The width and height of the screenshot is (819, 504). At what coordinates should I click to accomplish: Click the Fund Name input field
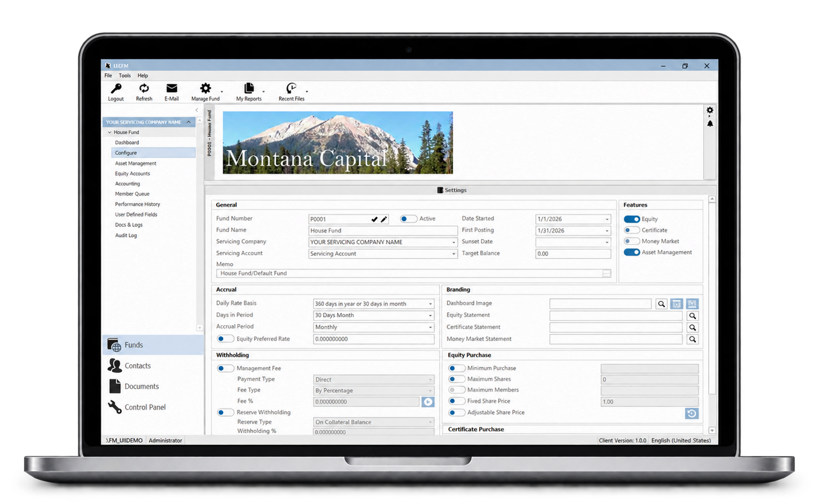click(382, 231)
